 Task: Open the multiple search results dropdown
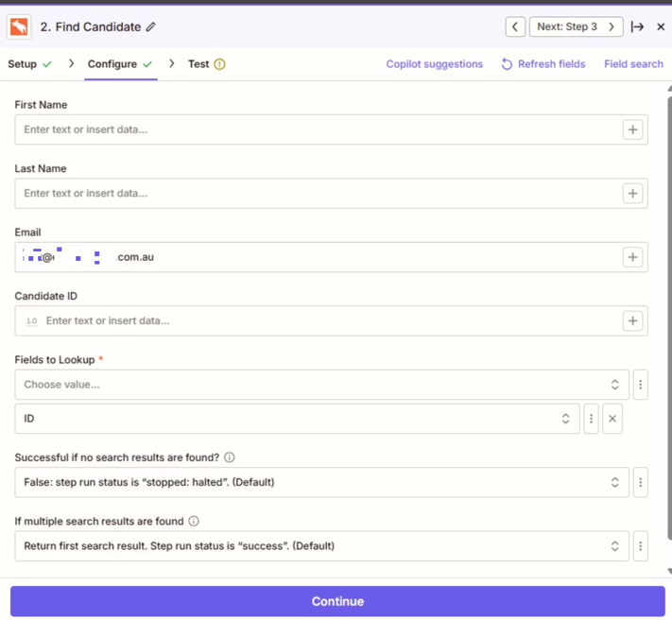pyautogui.click(x=321, y=545)
